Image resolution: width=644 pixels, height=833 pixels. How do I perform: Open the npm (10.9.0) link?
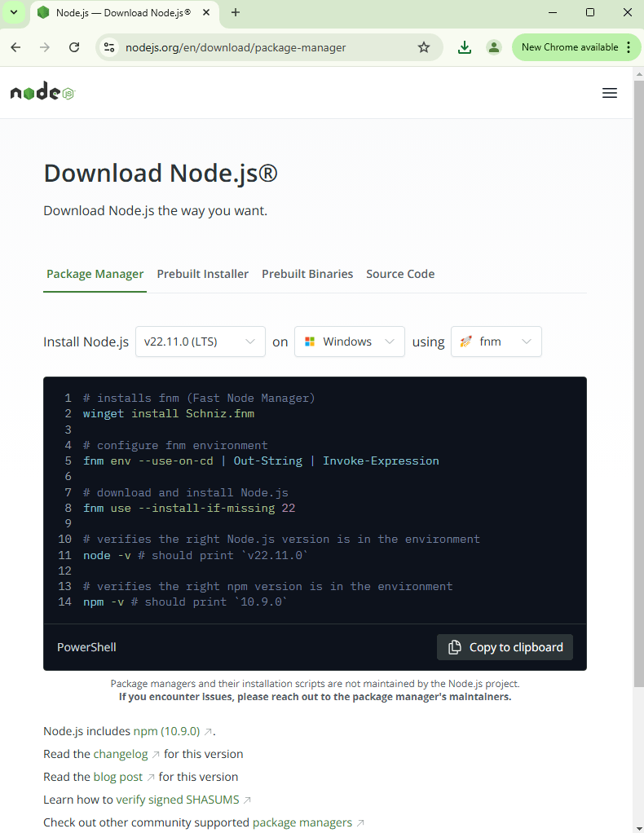166,732
